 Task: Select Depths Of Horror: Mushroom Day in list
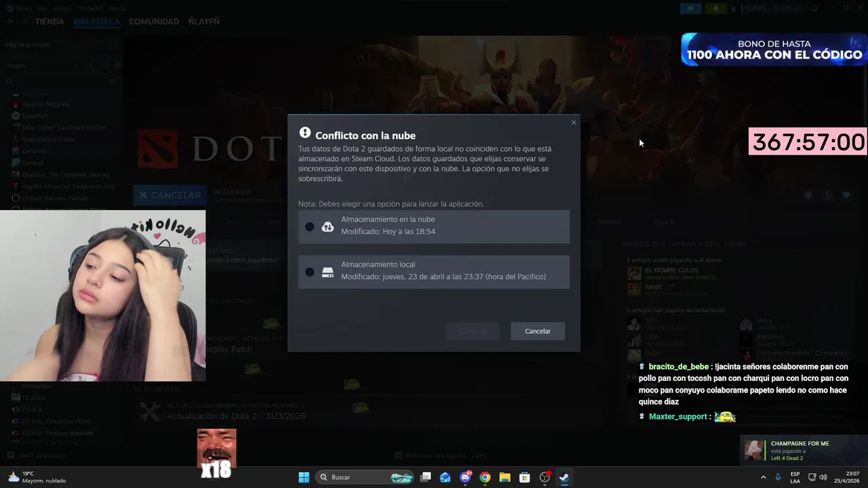pyautogui.click(x=68, y=186)
